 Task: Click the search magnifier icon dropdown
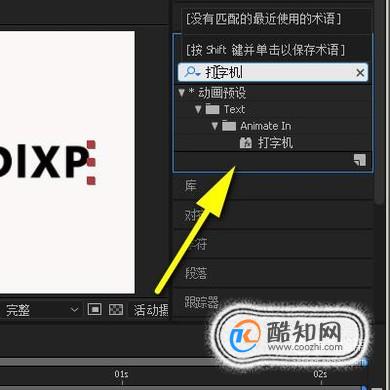[192, 72]
